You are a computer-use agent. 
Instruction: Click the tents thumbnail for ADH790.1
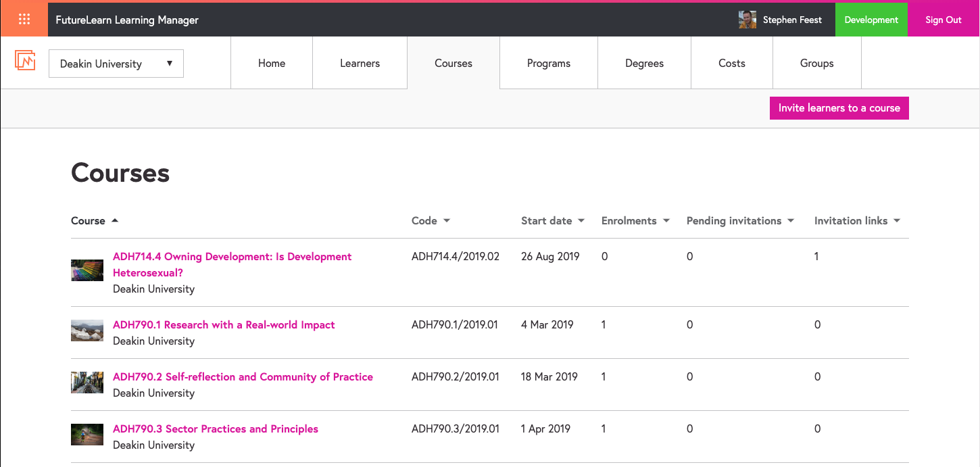(x=87, y=330)
